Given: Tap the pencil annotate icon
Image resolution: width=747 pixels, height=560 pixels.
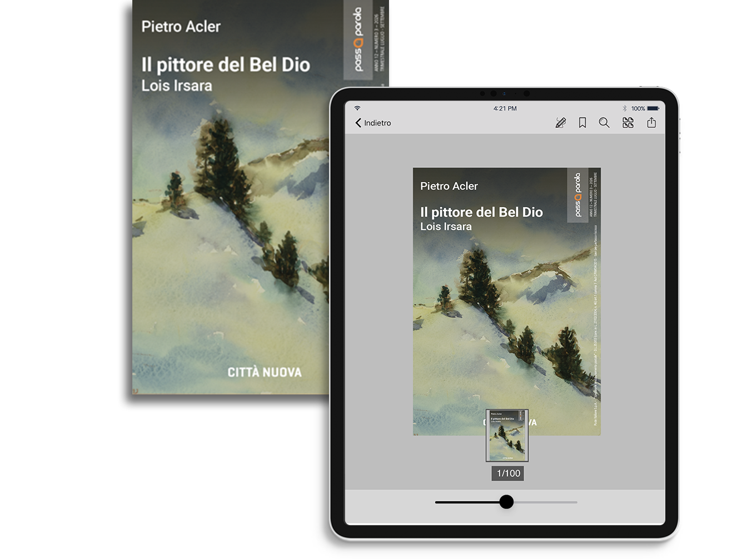Looking at the screenshot, I should (561, 123).
